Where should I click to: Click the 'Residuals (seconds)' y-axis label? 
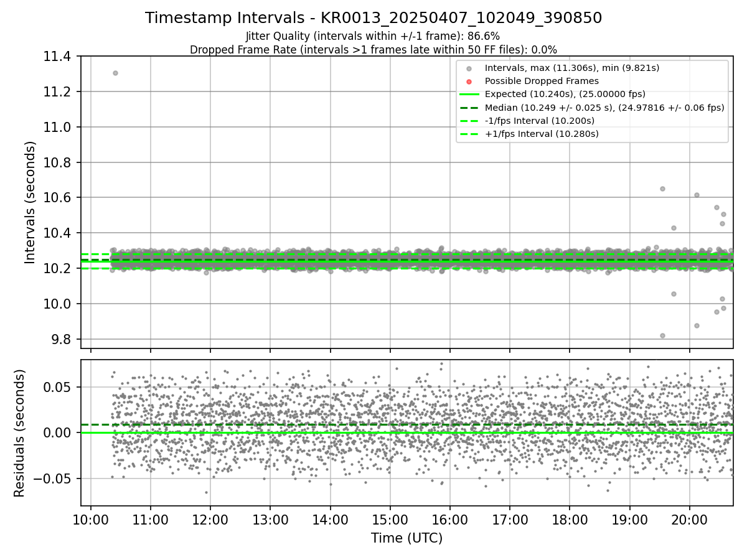pos(19,433)
